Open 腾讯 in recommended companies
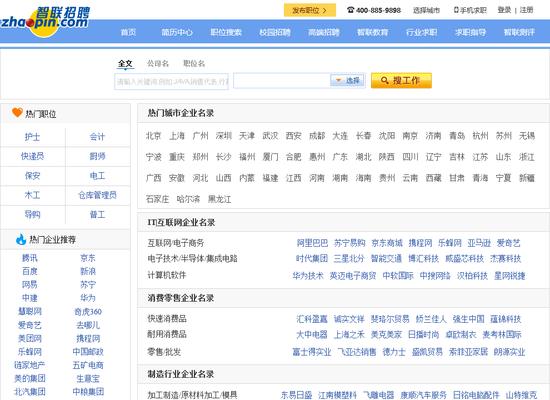Viewport: 550px width, 400px height. click(x=30, y=258)
